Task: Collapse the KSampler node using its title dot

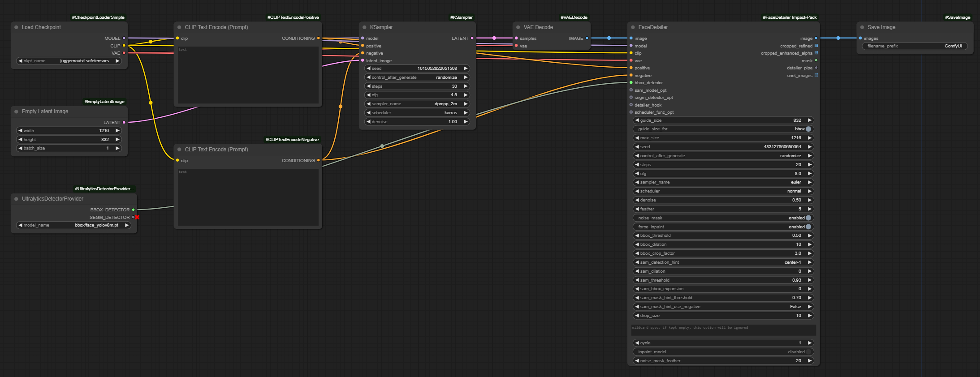Action: click(x=365, y=27)
